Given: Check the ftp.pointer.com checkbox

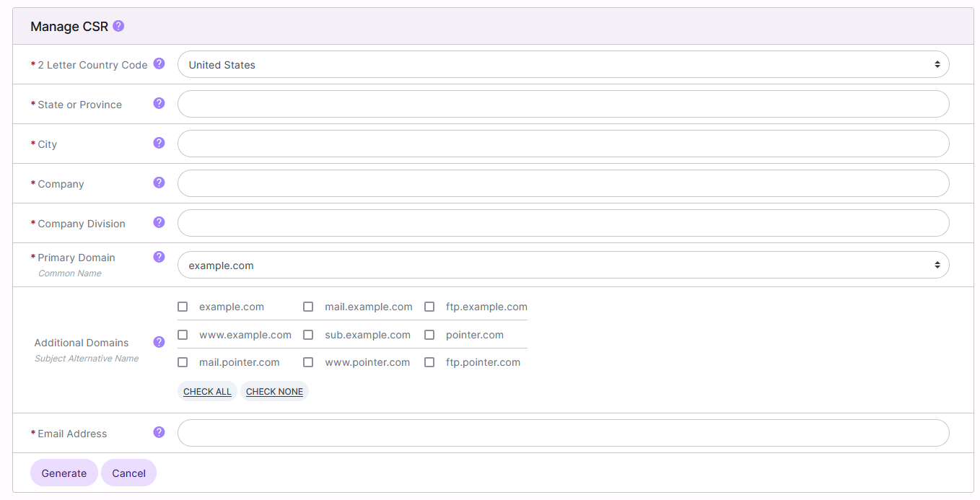Looking at the screenshot, I should tap(430, 361).
